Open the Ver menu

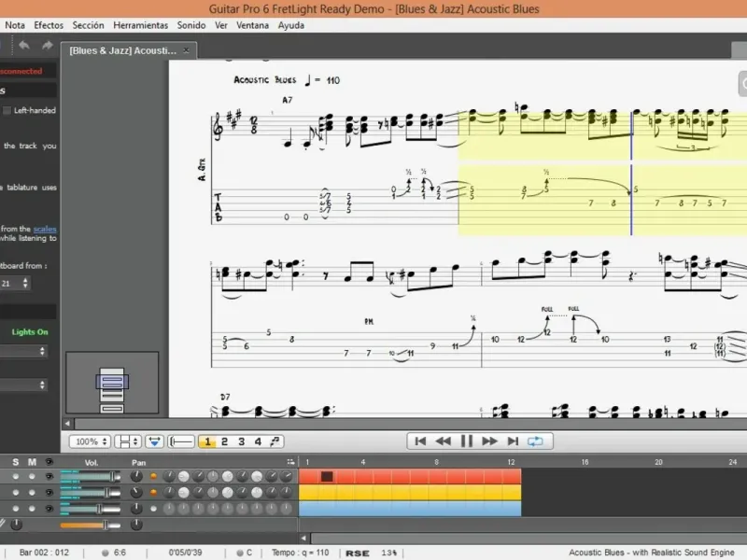[221, 25]
